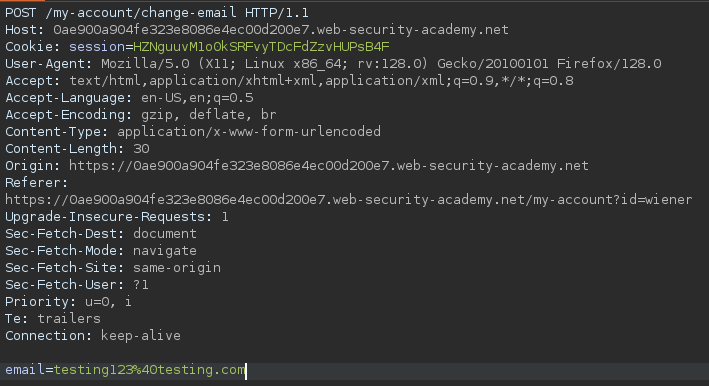The height and width of the screenshot is (386, 709).
Task: Click the Content-Type header value
Action: [249, 132]
